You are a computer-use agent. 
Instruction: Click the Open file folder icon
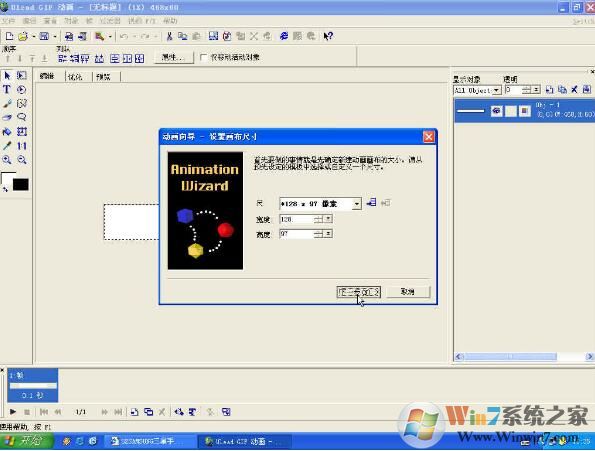tap(23, 36)
